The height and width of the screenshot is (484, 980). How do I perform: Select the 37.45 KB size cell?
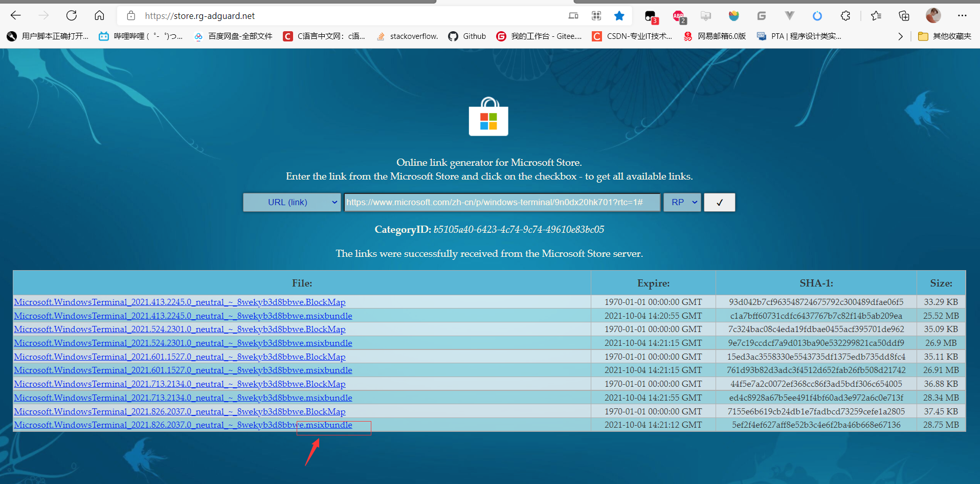point(941,411)
